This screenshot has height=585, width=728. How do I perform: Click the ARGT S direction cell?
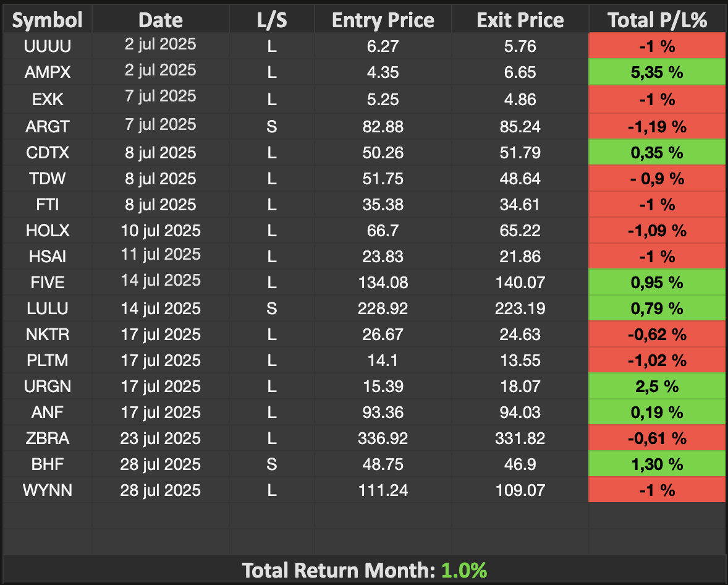[272, 126]
